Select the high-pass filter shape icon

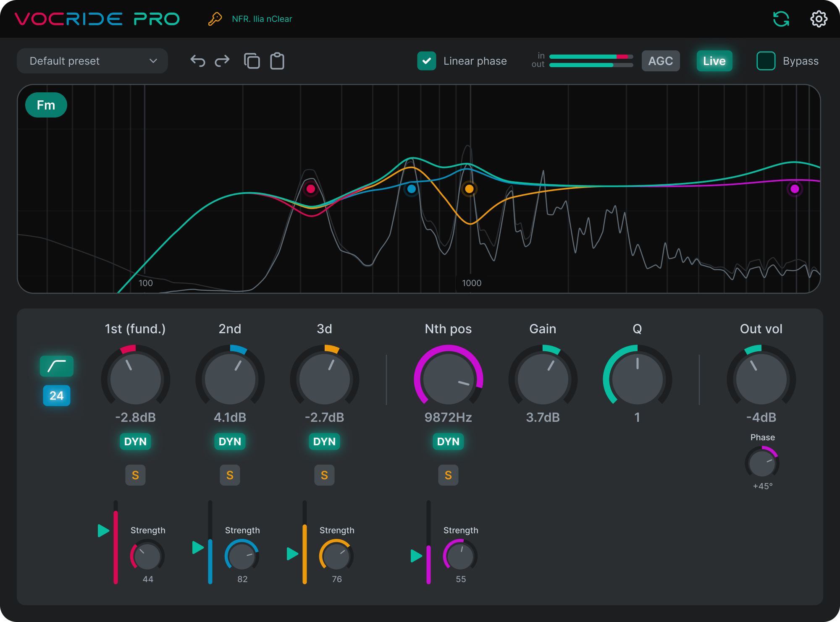(x=57, y=366)
